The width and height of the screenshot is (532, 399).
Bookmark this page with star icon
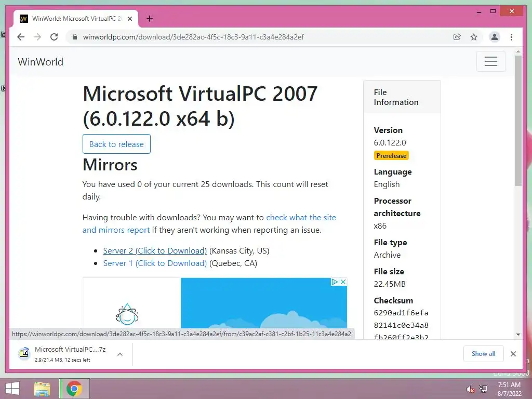coord(474,37)
